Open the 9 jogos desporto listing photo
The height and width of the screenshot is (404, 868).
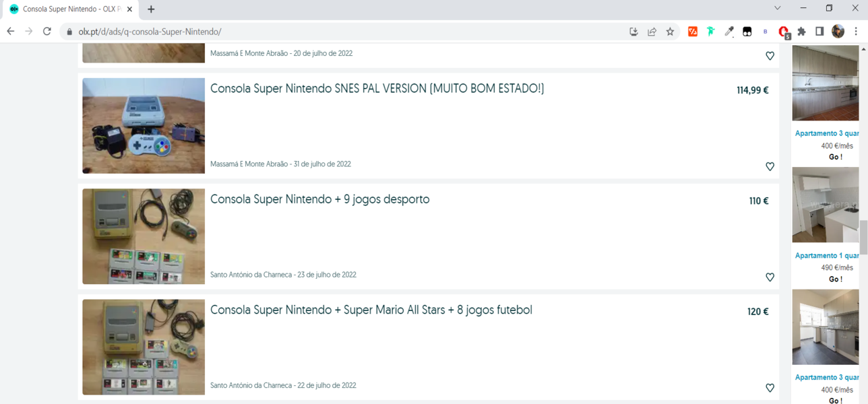click(x=144, y=236)
